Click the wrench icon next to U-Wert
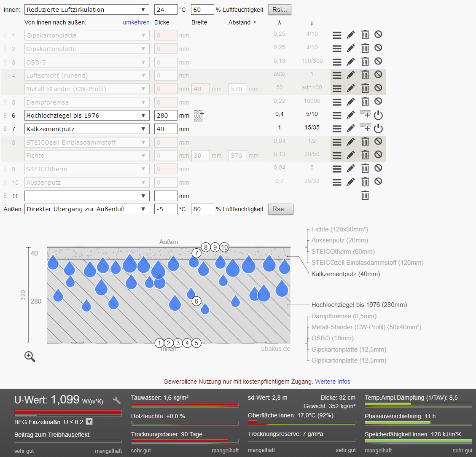 [117, 400]
